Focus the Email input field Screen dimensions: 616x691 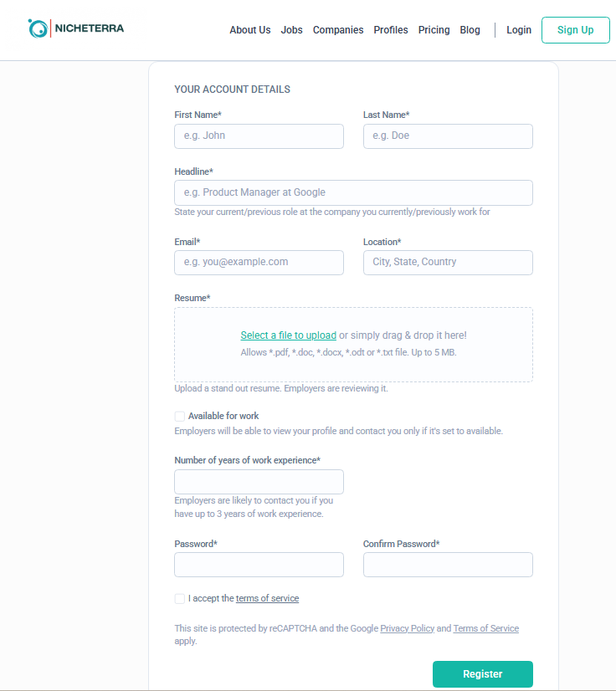(259, 263)
